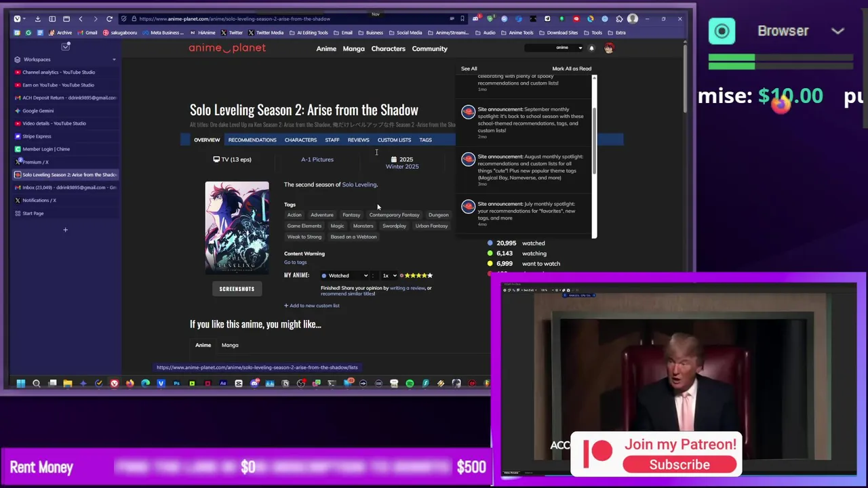Open the 1x rewatch count dropdown
This screenshot has height=488, width=868.
[x=389, y=276]
